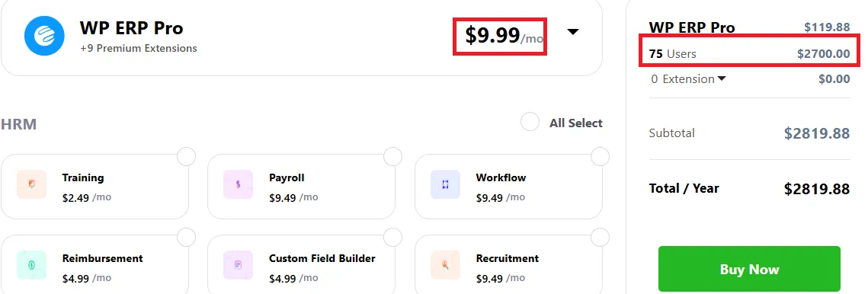Select the Training extension checkbox circle
This screenshot has width=868, height=294.
[x=187, y=157]
